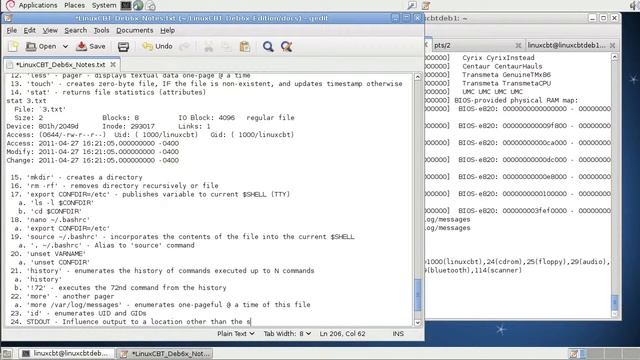Click the Copy icon in toolbar
The height and width of the screenshot is (360, 640).
tap(227, 47)
